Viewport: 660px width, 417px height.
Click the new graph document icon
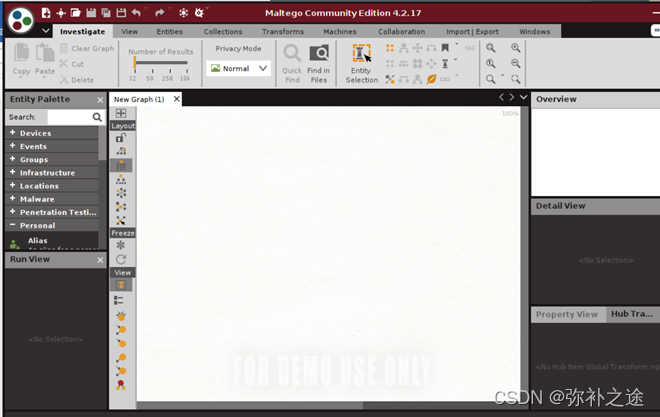click(46, 13)
